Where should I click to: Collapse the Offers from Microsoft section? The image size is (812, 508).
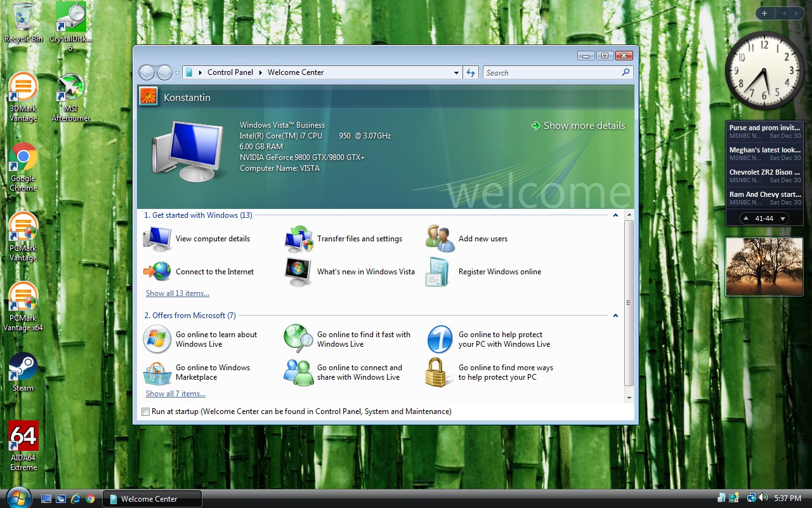(615, 316)
